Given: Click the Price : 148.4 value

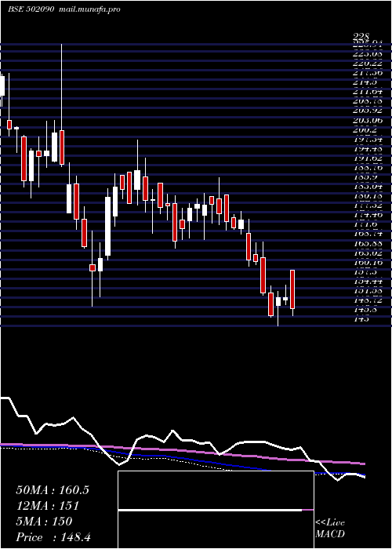Looking at the screenshot, I should pos(53,537).
